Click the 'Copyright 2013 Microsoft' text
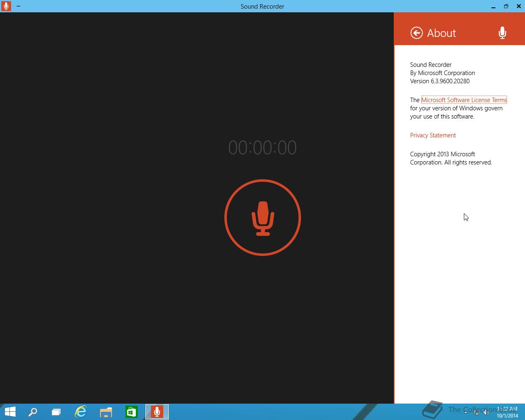The width and height of the screenshot is (525, 420). point(443,154)
